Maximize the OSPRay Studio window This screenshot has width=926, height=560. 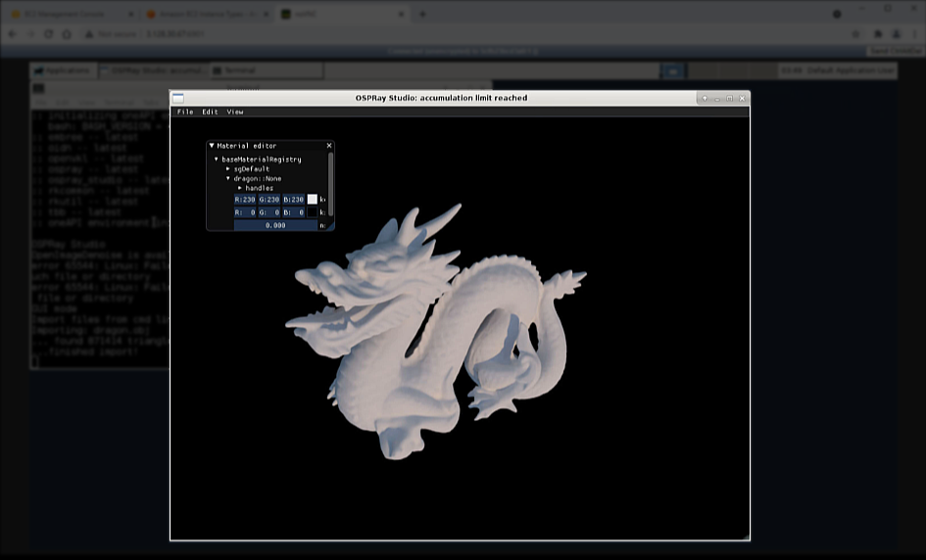729,98
